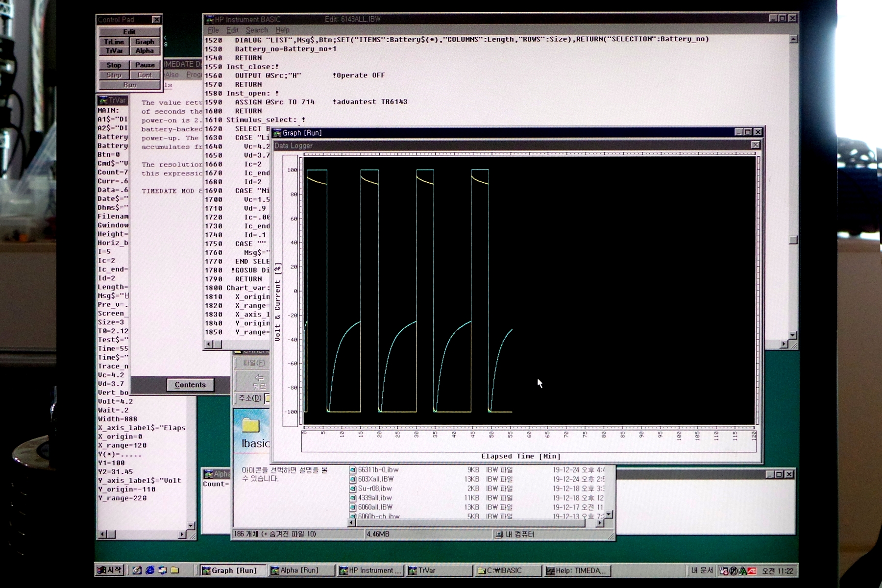Image resolution: width=882 pixels, height=588 pixels.
Task: Click the HP Instrument BASIC title bar icon
Action: coord(210,20)
